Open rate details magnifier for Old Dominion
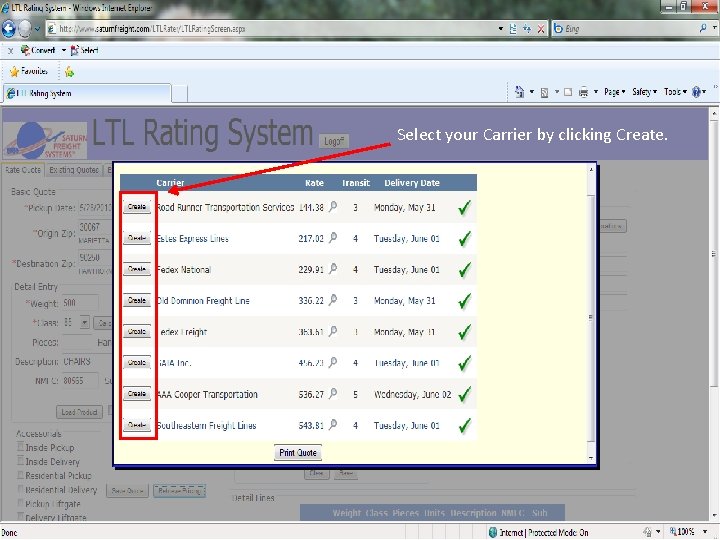 point(333,300)
